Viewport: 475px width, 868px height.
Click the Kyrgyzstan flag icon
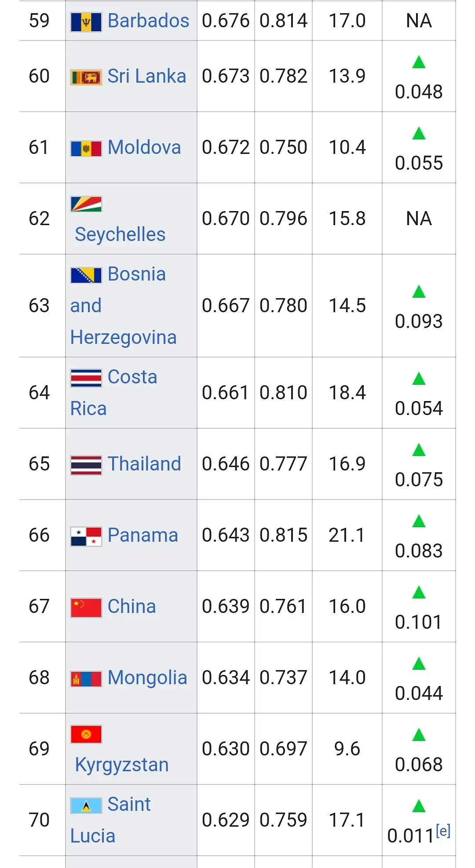(86, 734)
